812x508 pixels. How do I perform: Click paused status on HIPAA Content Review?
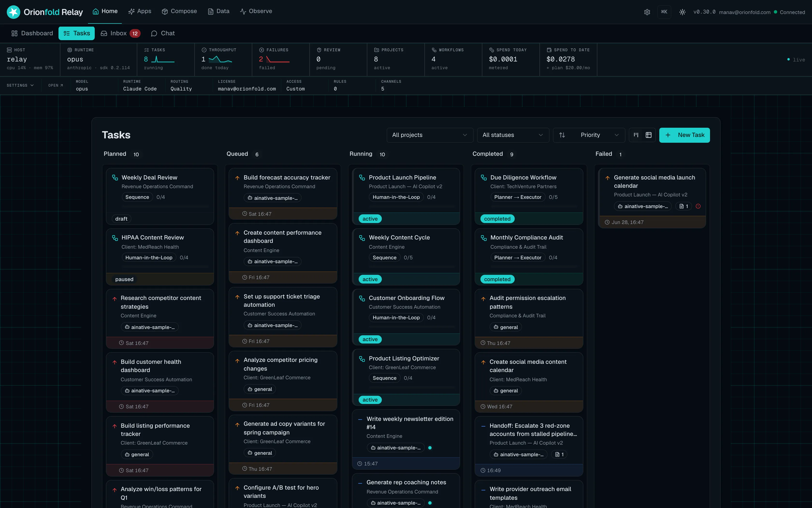(124, 279)
